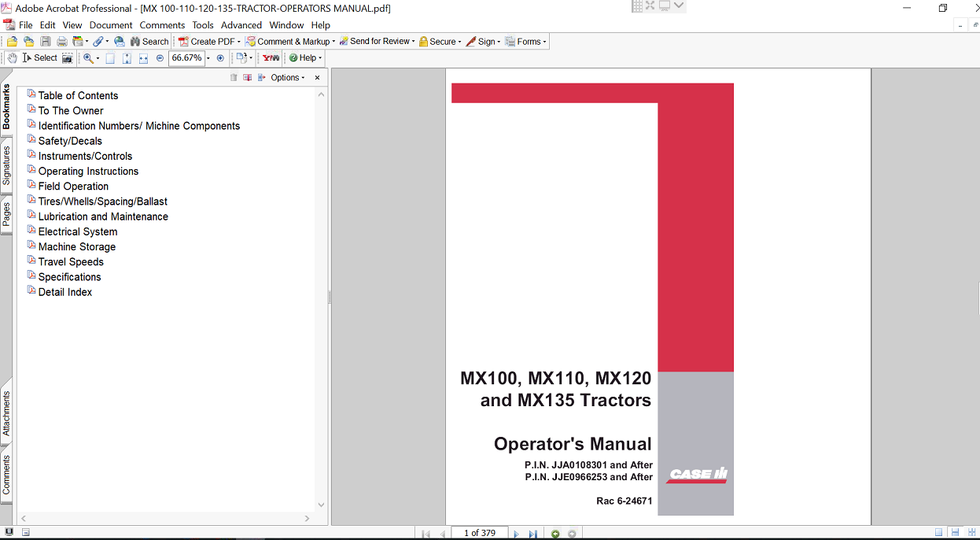The height and width of the screenshot is (540, 980).
Task: Click the Save disk icon
Action: pos(45,42)
